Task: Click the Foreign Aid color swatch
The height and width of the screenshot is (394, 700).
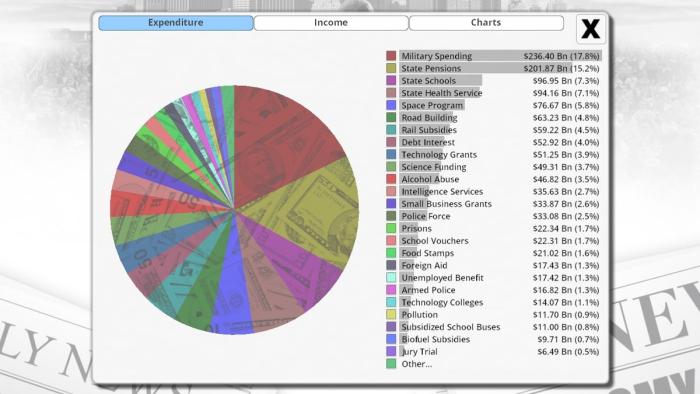Action: pos(391,265)
